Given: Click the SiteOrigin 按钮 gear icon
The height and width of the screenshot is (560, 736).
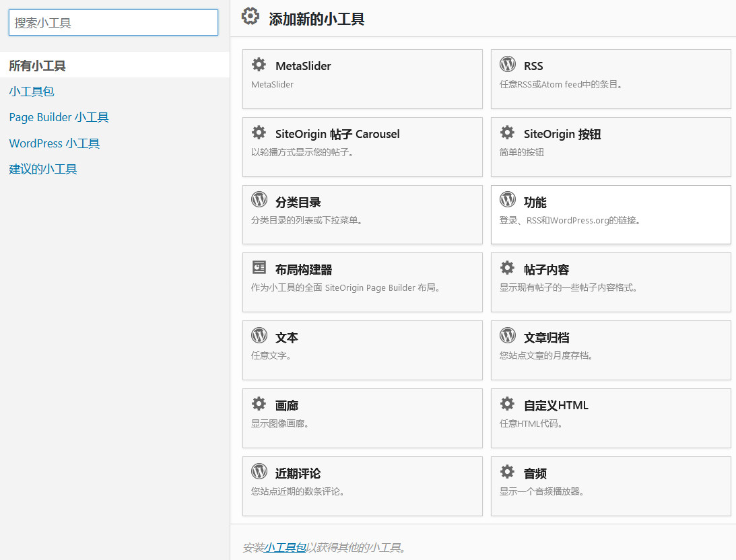Looking at the screenshot, I should click(x=507, y=133).
